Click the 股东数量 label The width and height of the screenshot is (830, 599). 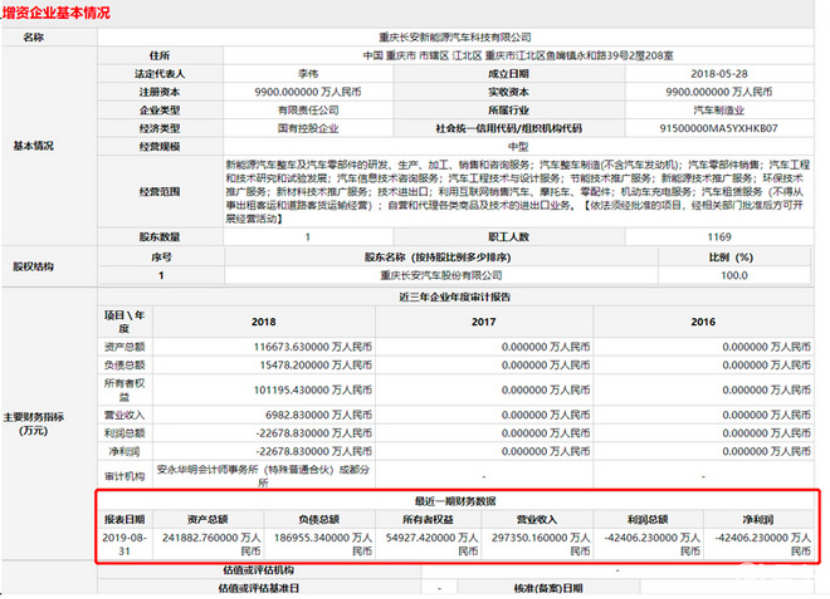(159, 237)
